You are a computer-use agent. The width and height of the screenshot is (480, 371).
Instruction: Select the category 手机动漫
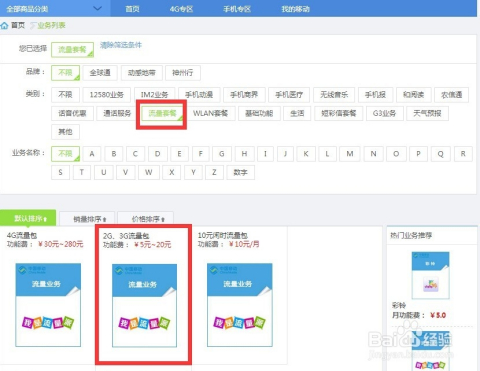[x=199, y=95]
